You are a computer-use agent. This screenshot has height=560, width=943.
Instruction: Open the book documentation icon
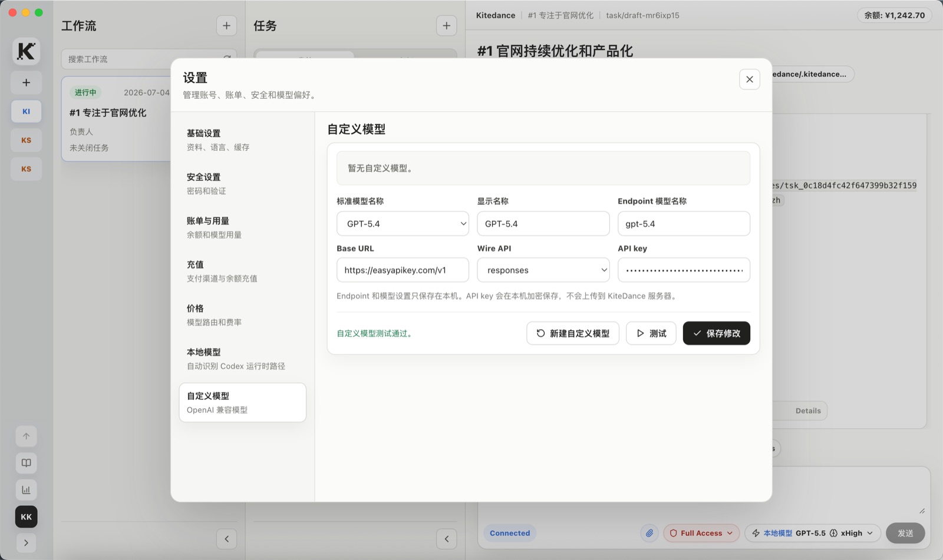[x=26, y=463]
